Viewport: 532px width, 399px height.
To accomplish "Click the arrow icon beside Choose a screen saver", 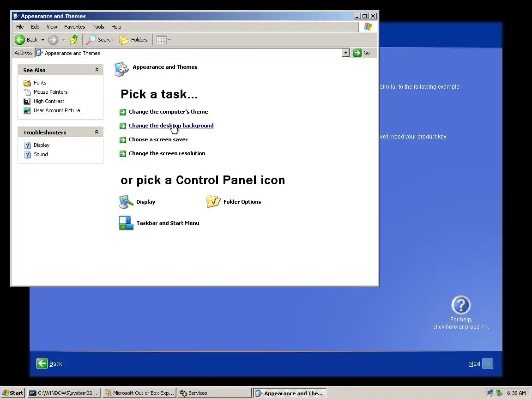I will 123,140.
